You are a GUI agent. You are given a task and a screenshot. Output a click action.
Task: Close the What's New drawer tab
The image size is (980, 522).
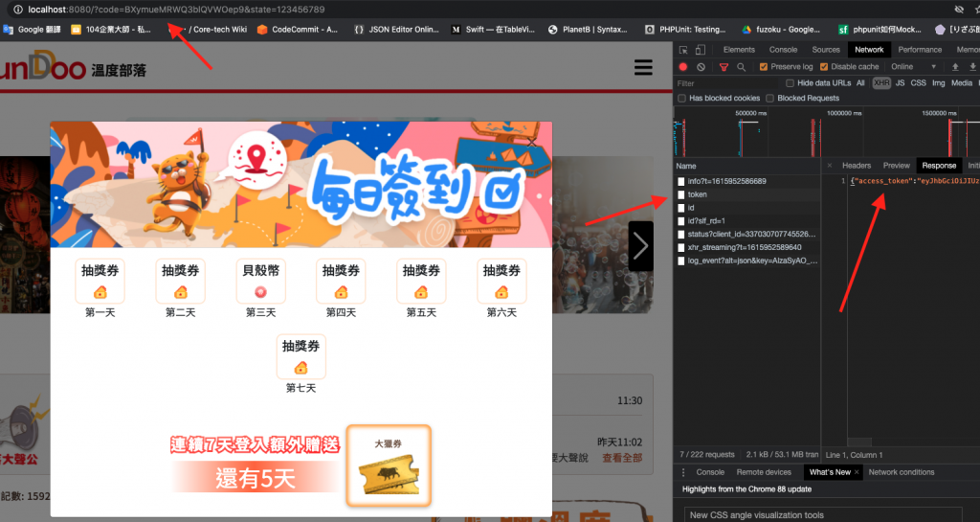pos(857,472)
